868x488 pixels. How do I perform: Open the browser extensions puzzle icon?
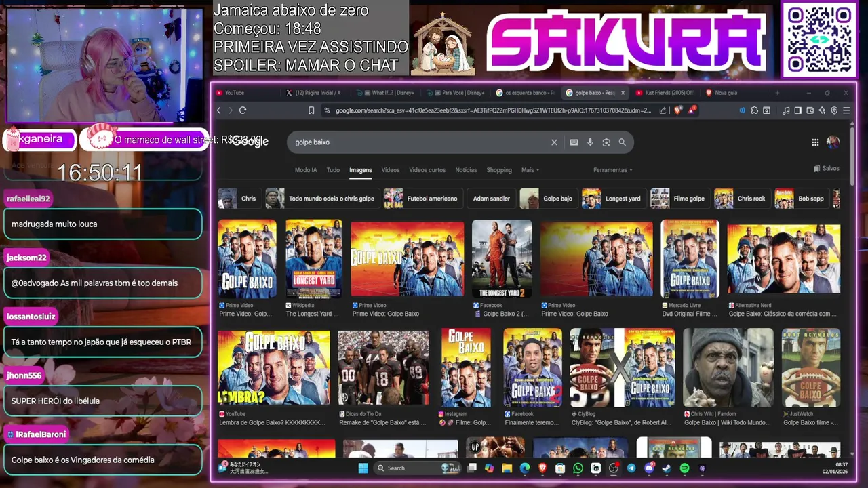[754, 110]
